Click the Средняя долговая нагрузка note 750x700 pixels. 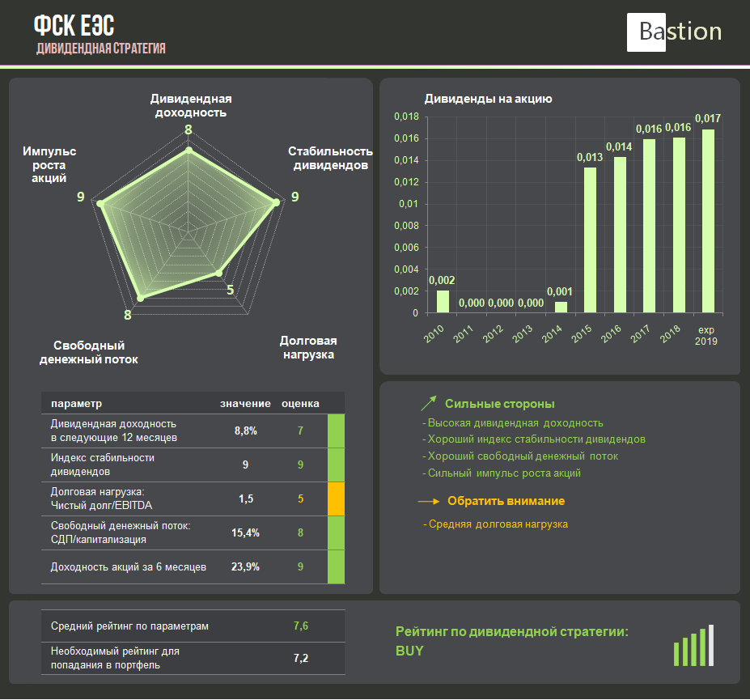tap(497, 524)
